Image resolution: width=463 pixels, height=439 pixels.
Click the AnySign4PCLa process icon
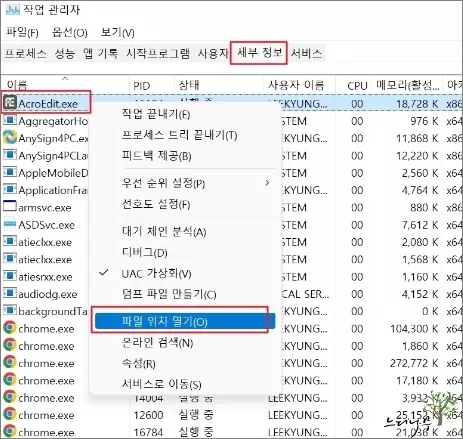click(10, 155)
